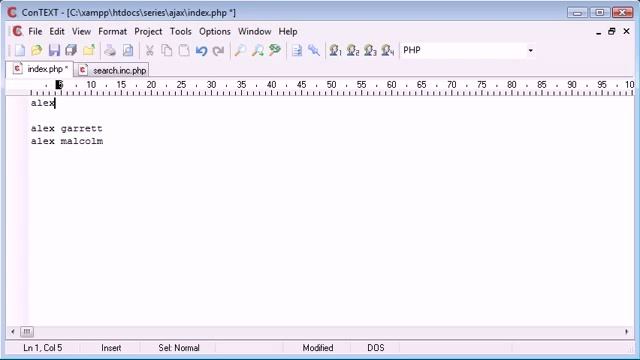Open the Help menu
The width and height of the screenshot is (640, 360).
[x=288, y=31]
